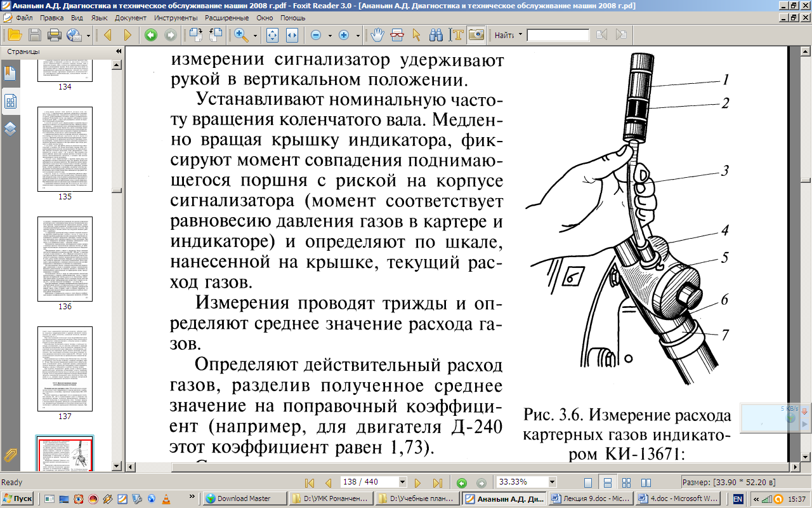The width and height of the screenshot is (812, 508).
Task: Open the dropdown arrow beside the Email icon
Action: pos(88,36)
